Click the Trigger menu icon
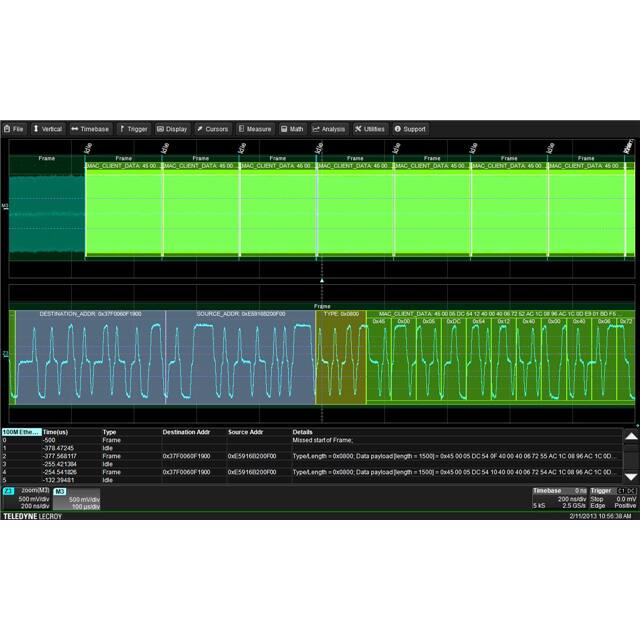 [122, 129]
